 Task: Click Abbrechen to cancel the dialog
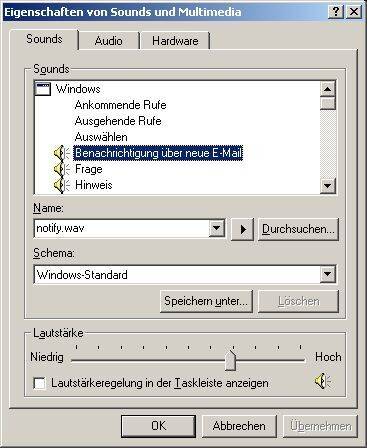tap(239, 426)
